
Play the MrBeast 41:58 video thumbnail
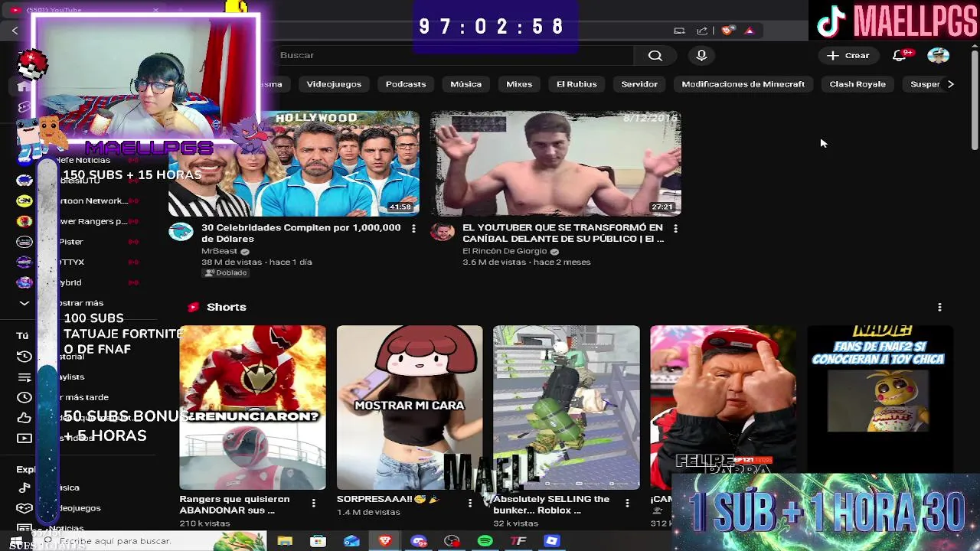pyautogui.click(x=294, y=164)
